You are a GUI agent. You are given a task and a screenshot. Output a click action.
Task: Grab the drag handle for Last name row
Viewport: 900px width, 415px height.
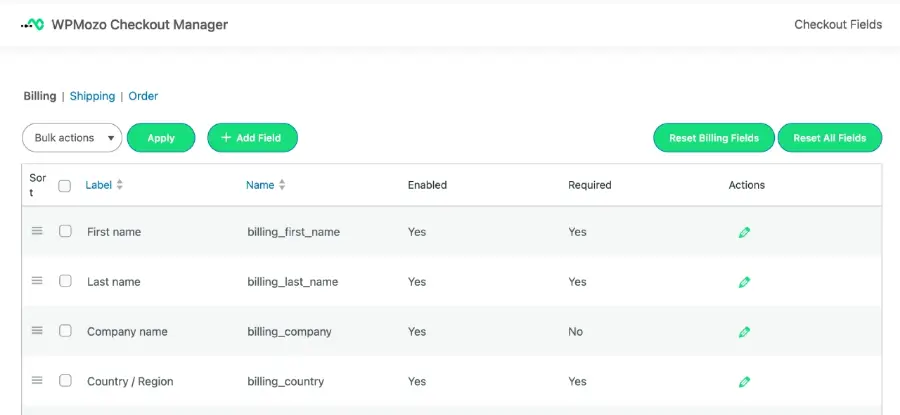coord(37,281)
